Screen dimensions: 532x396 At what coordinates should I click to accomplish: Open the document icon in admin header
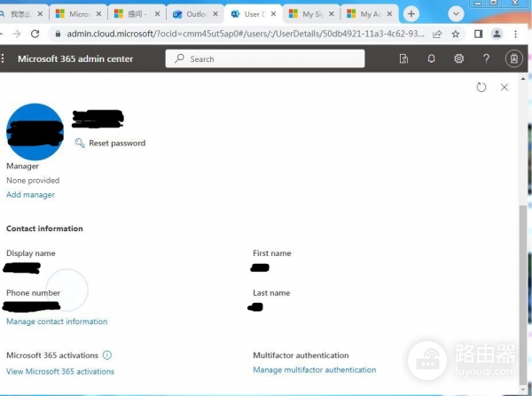pos(403,58)
